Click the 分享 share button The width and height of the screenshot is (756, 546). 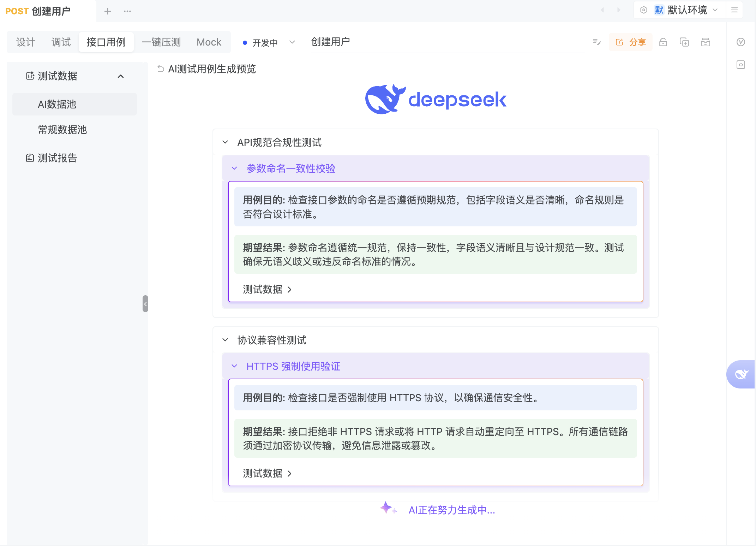[631, 42]
